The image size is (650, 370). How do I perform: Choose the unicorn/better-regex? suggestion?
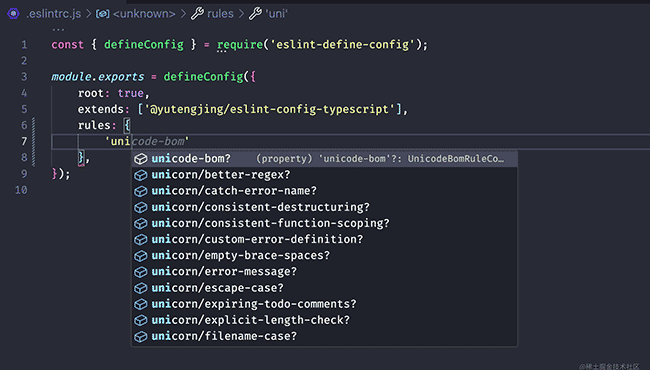tap(325, 175)
